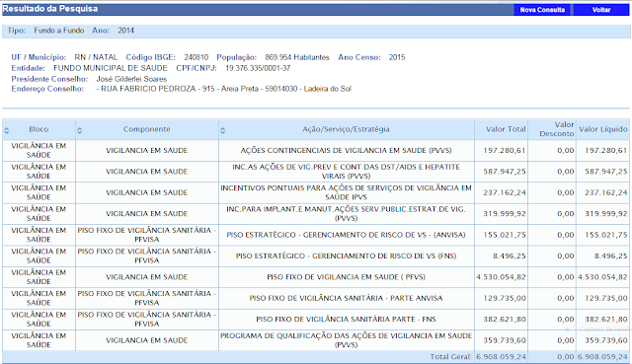Select row AÇÕES CONTINGENCIAIS DE VIGILANCIA EM SAUDE (PVVS)
Image resolution: width=632 pixels, height=364 pixels.
tap(347, 151)
